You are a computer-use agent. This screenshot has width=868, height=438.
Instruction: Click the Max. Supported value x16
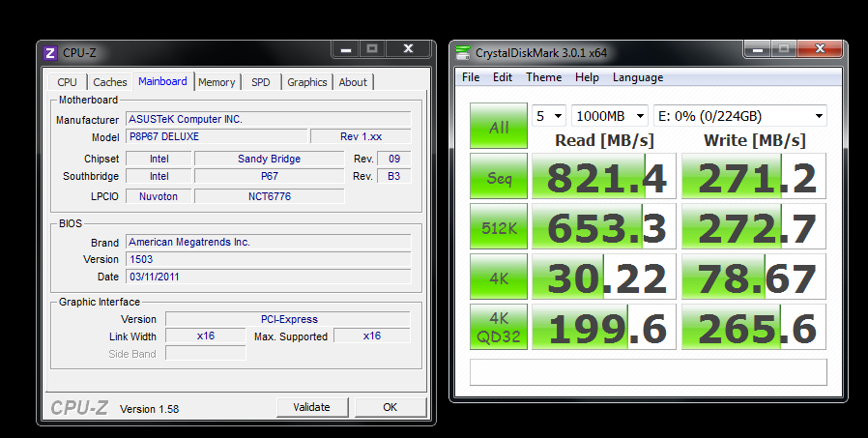372,336
